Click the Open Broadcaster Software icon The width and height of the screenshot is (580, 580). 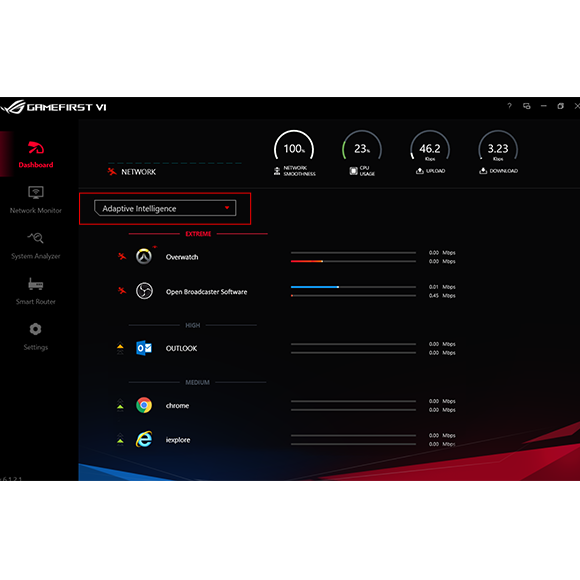click(x=144, y=291)
